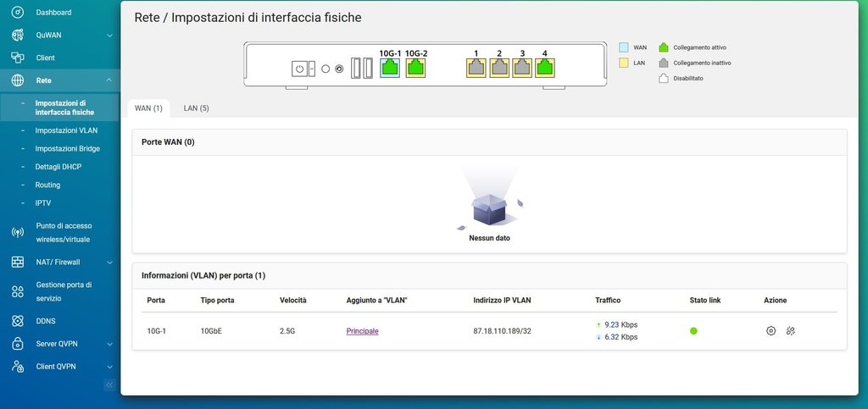Select the 10G-2 port on the router diagram

point(415,68)
